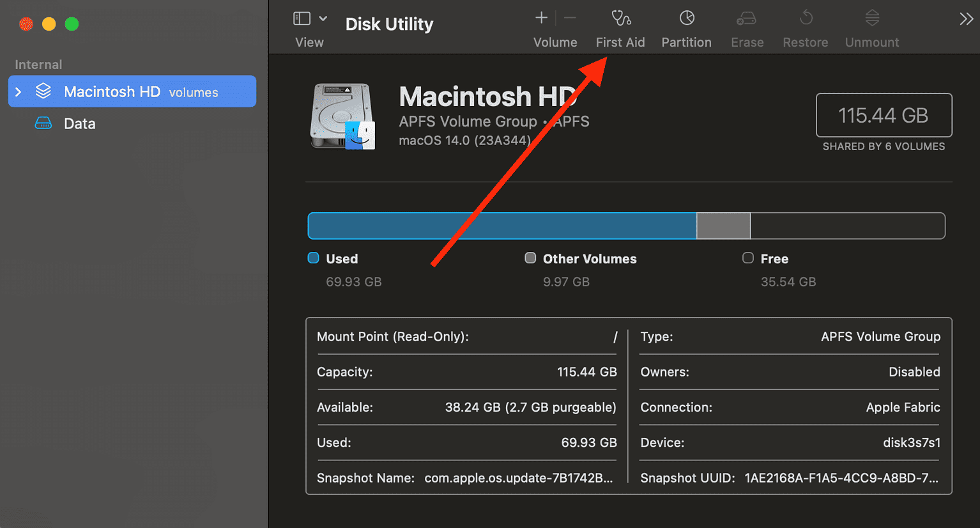Add a new Volume with the plus icon
980x528 pixels.
pos(540,18)
